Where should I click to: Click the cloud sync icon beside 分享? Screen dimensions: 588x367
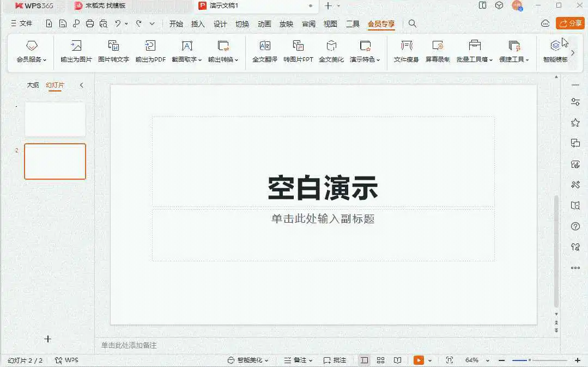(x=545, y=23)
